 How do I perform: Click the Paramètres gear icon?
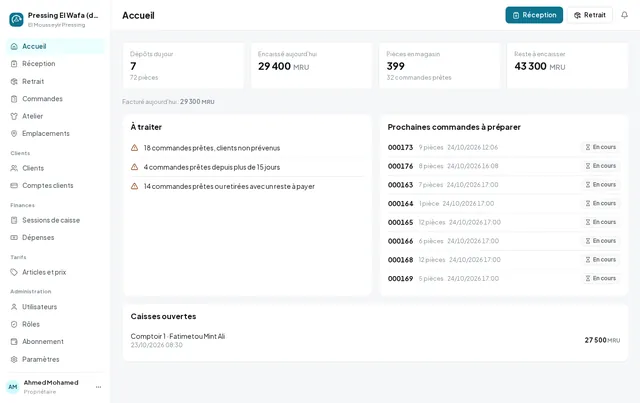[x=14, y=359]
